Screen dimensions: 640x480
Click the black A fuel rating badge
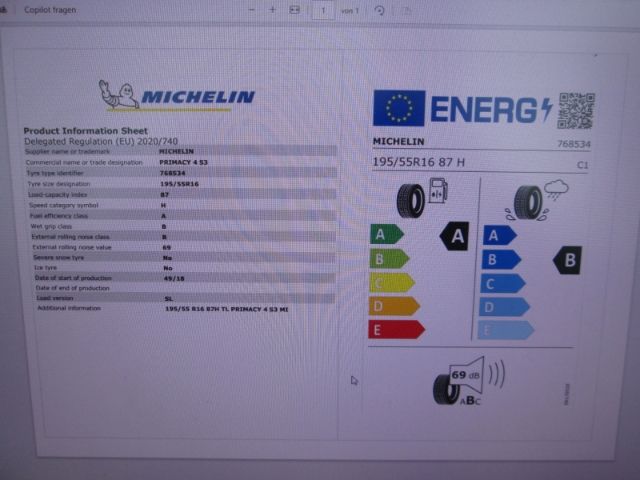(x=455, y=236)
